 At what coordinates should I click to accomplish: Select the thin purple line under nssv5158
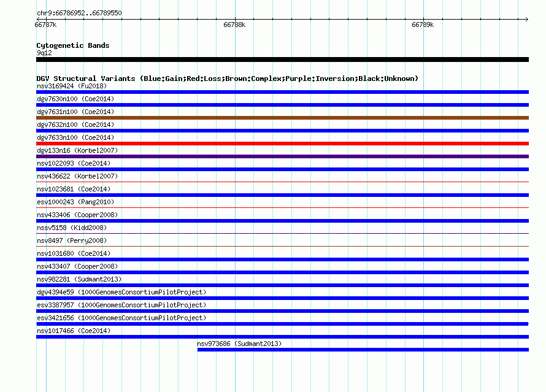click(282, 233)
